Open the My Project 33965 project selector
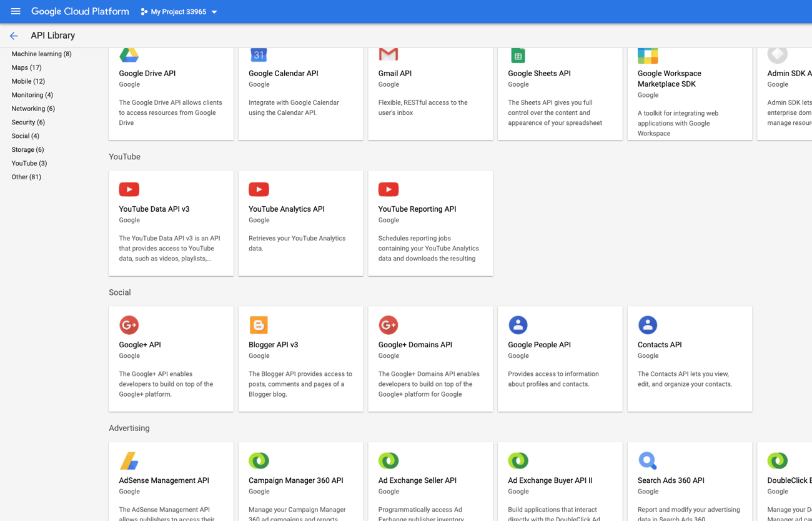 tap(179, 12)
